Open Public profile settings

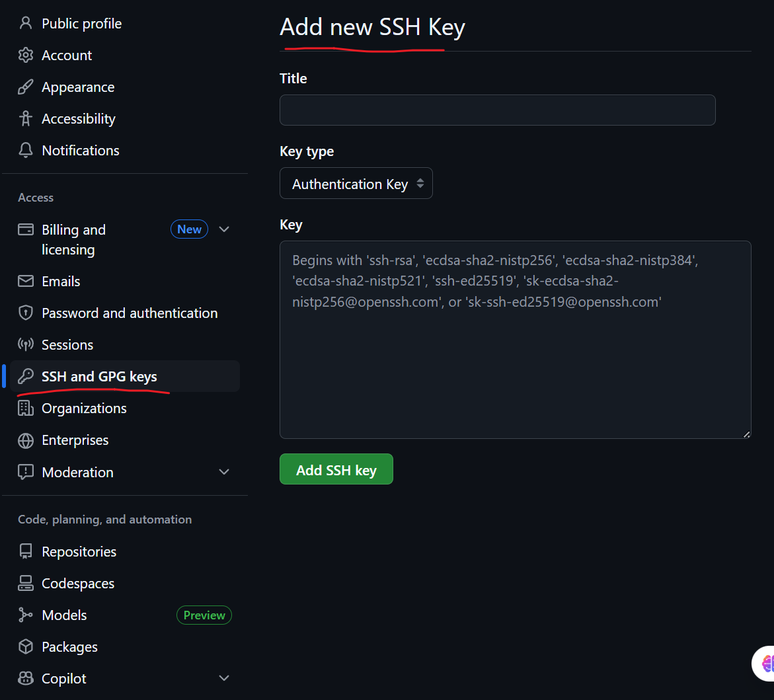click(x=81, y=23)
